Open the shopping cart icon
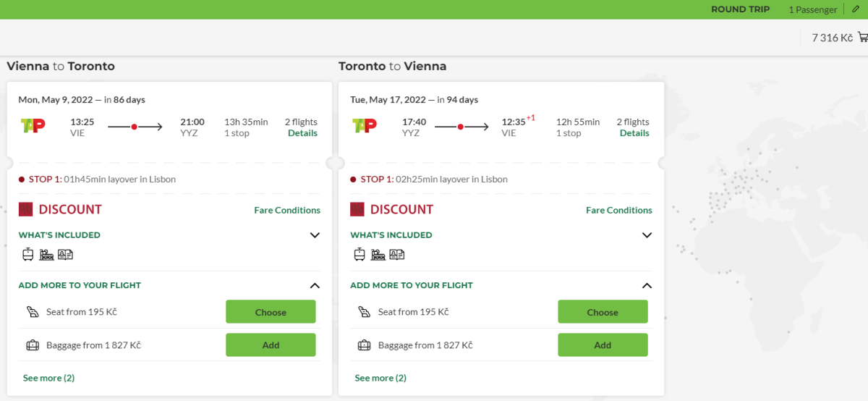This screenshot has height=401, width=868. [x=862, y=38]
